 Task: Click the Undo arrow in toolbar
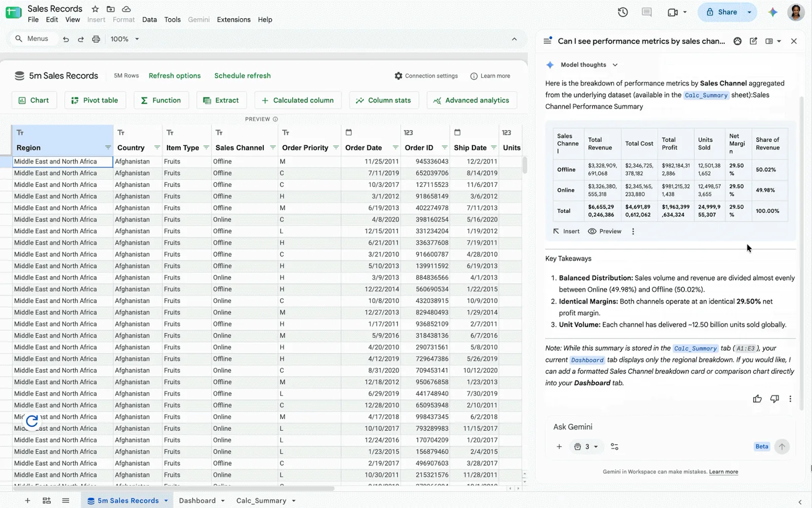66,39
